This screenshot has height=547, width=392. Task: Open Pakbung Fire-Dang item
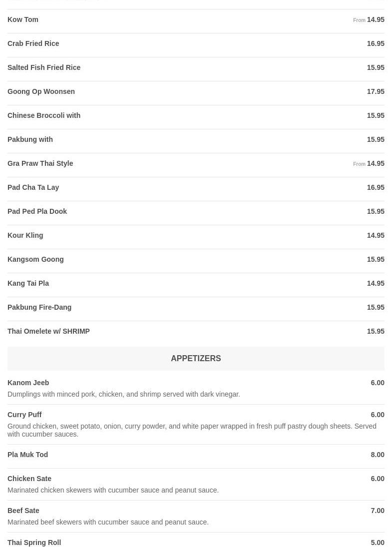pyautogui.click(x=39, y=307)
